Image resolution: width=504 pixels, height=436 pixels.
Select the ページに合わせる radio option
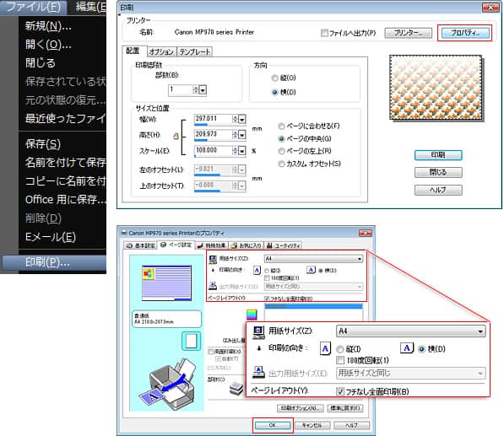(x=281, y=126)
